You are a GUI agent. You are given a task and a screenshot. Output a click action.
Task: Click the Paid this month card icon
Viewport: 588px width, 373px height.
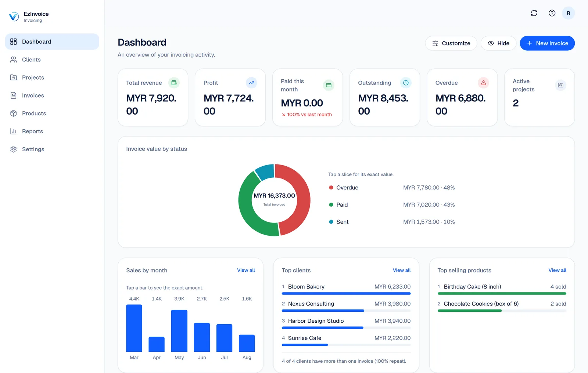(329, 85)
